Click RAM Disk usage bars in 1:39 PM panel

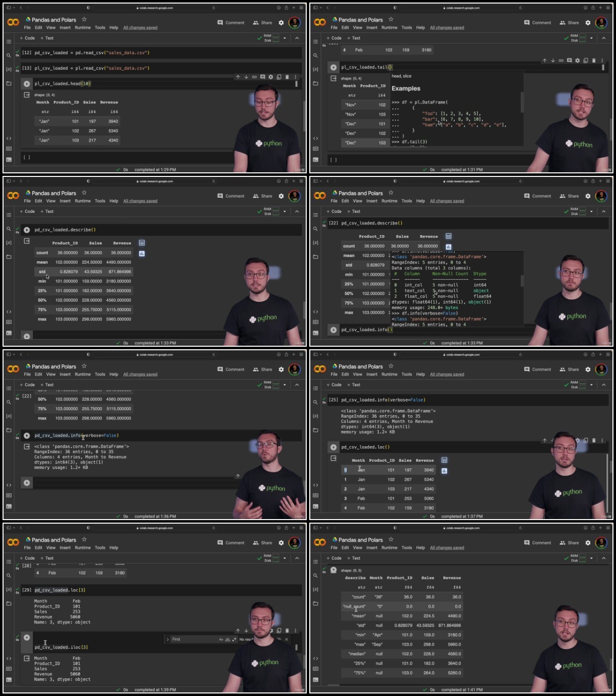coord(276,558)
